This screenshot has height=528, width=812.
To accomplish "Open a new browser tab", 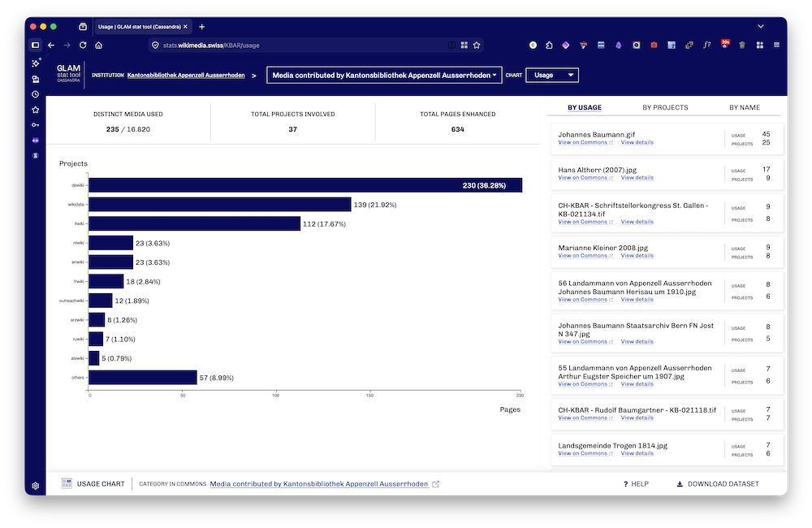I will coord(202,27).
